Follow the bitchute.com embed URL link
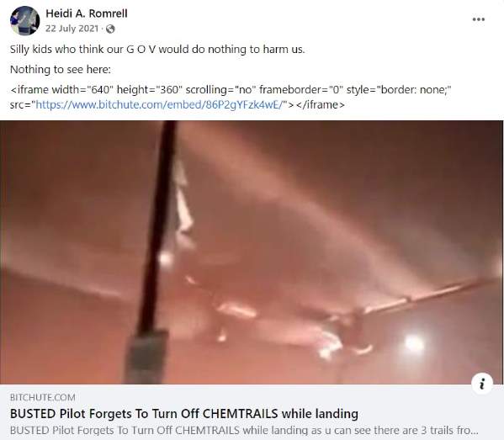This screenshot has height=440, width=504. click(x=161, y=105)
